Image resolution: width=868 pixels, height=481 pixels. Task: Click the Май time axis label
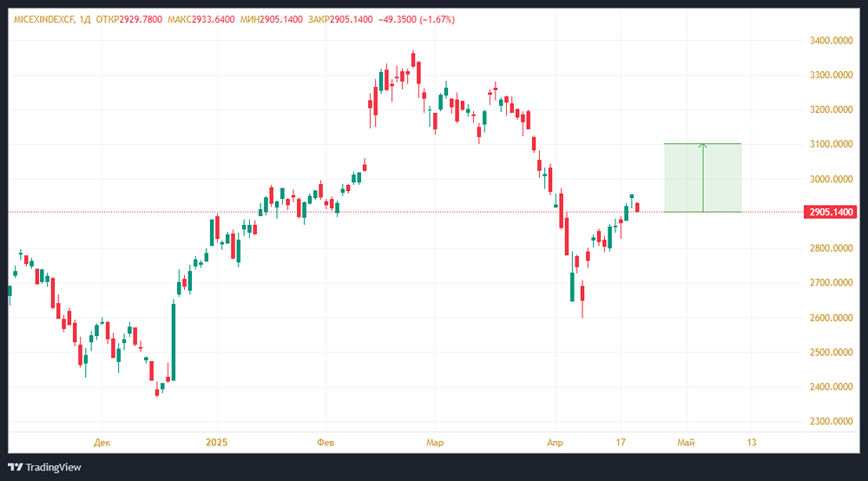click(x=686, y=442)
